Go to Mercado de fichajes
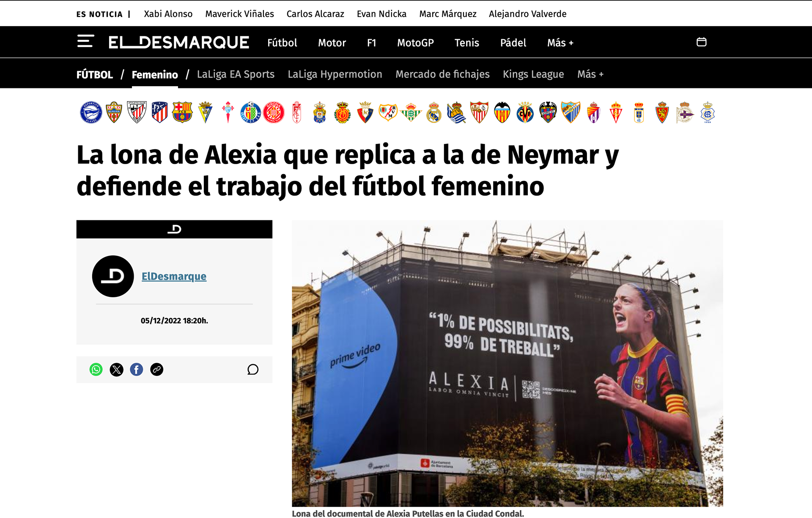This screenshot has height=518, width=812. tap(442, 74)
